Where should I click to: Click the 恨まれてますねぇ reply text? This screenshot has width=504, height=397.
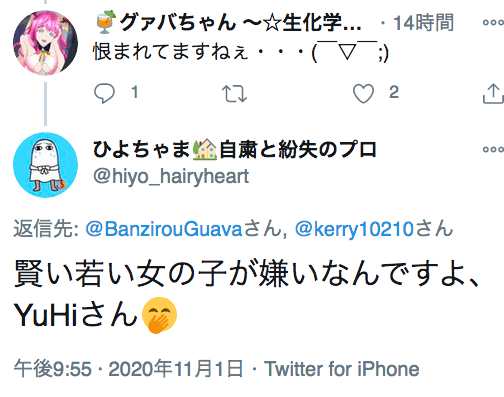(x=241, y=52)
